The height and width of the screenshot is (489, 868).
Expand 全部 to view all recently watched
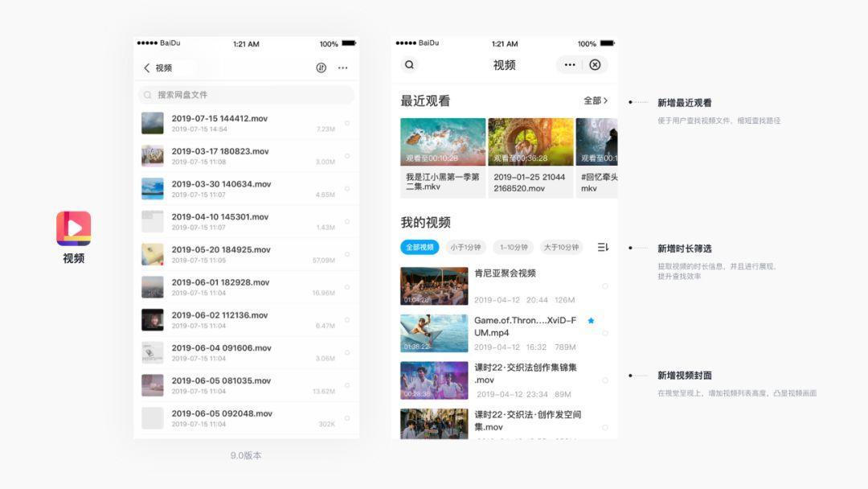[x=596, y=101]
